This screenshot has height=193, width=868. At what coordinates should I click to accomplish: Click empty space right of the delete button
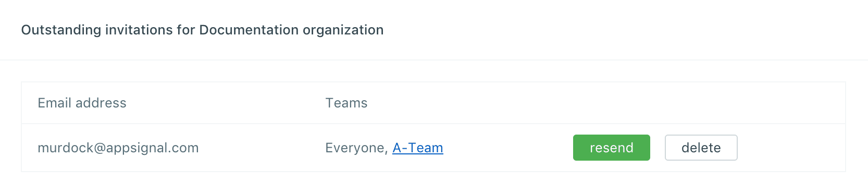[x=791, y=148]
